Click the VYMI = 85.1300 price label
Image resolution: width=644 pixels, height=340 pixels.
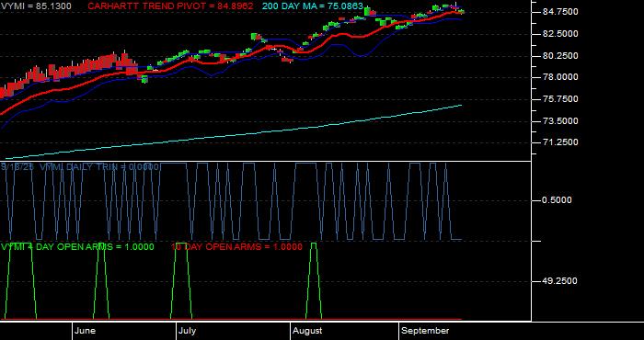[x=35, y=6]
